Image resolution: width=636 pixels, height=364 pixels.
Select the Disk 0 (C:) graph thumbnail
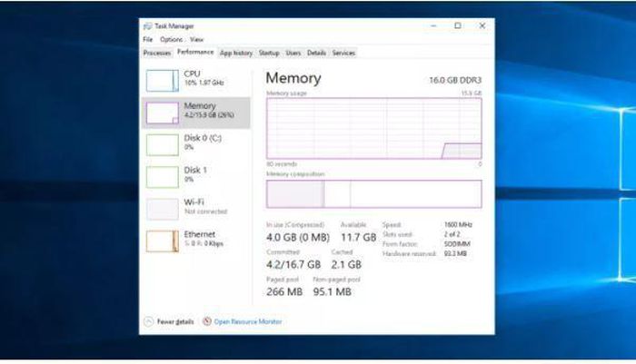point(163,144)
